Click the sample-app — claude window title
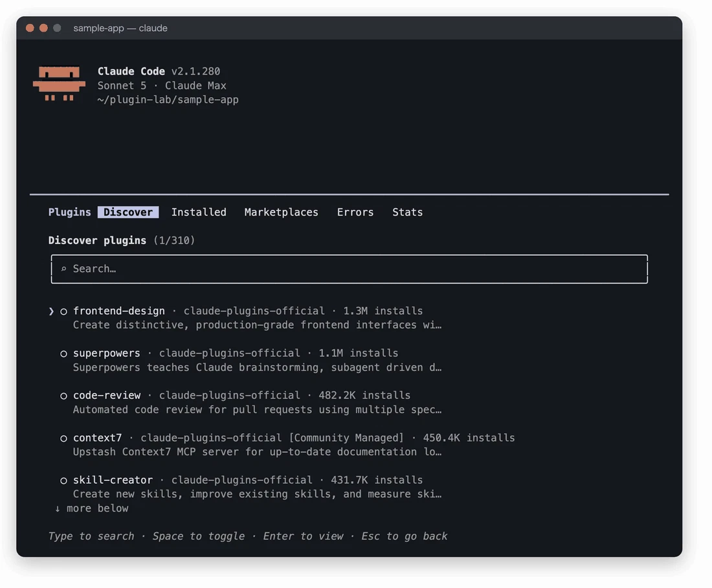Screen dimensions: 712x588 (x=120, y=28)
